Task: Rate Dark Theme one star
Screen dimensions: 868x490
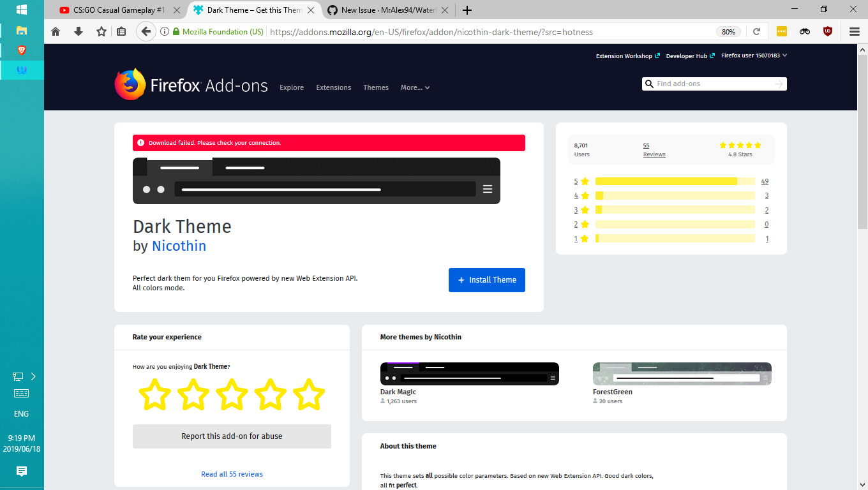Action: coord(154,394)
